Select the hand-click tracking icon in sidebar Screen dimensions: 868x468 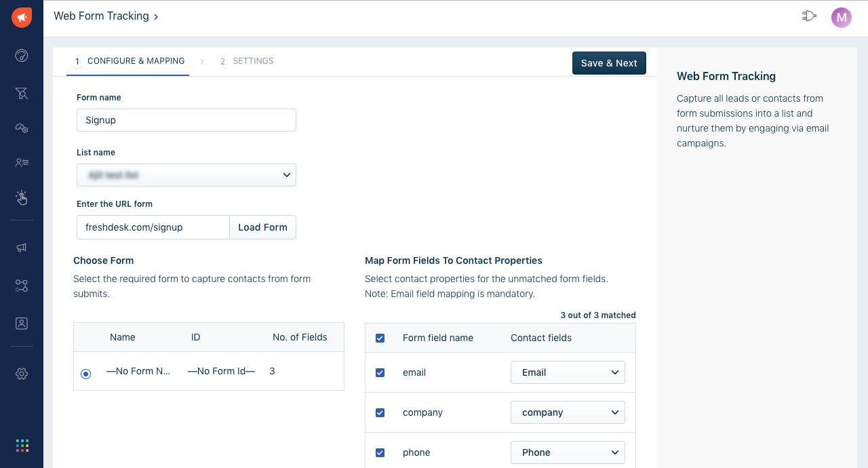pos(22,197)
